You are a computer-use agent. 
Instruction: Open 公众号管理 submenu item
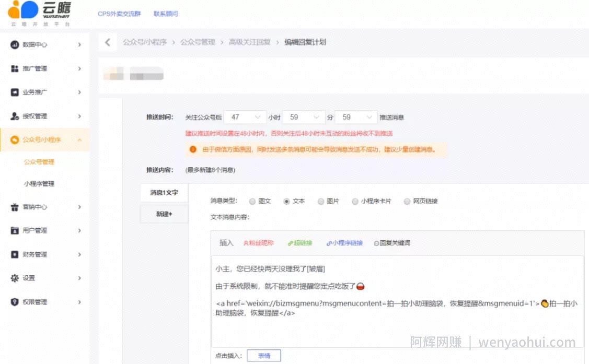tap(39, 162)
